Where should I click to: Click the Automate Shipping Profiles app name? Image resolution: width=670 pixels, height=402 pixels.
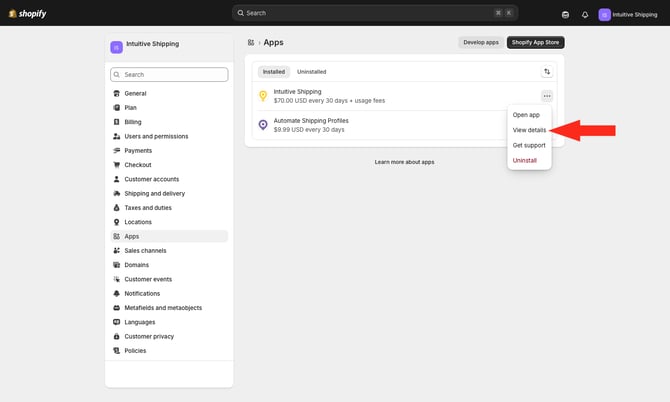[311, 121]
